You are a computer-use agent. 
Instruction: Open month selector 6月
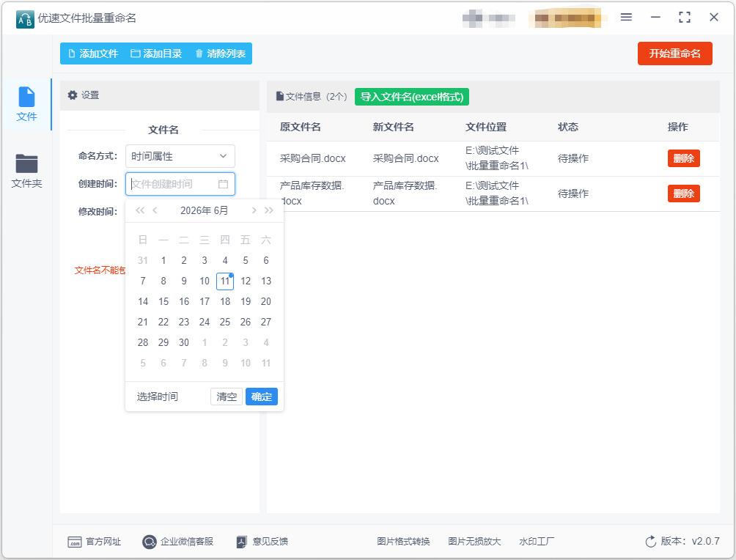(x=221, y=210)
